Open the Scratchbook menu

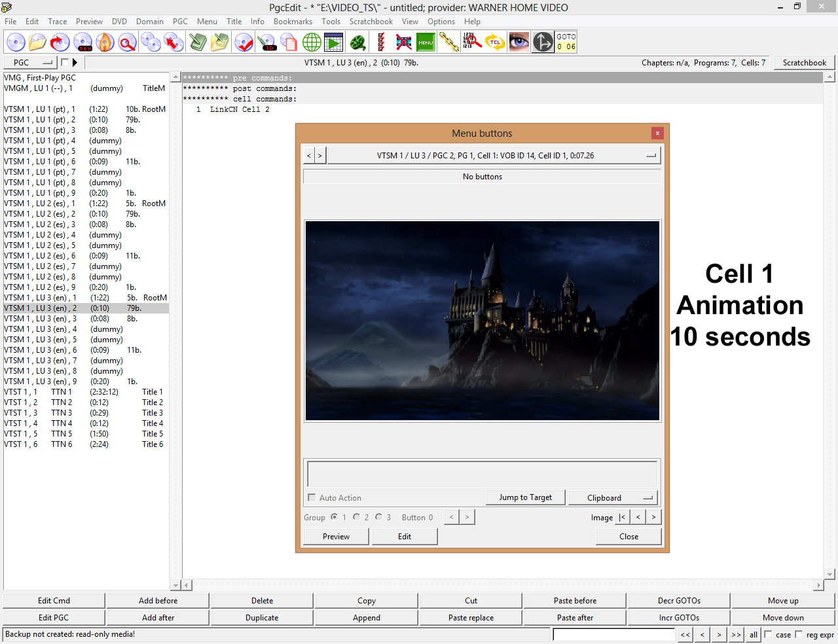[371, 22]
